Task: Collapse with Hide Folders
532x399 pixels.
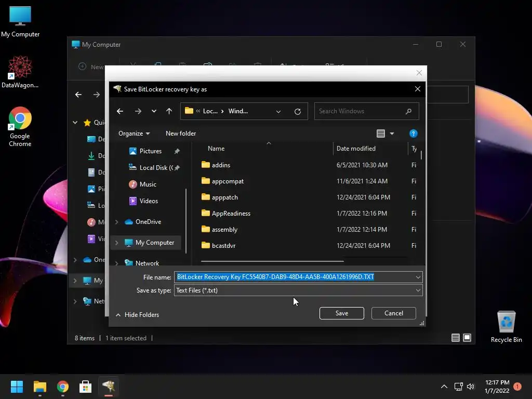Action: click(x=137, y=315)
